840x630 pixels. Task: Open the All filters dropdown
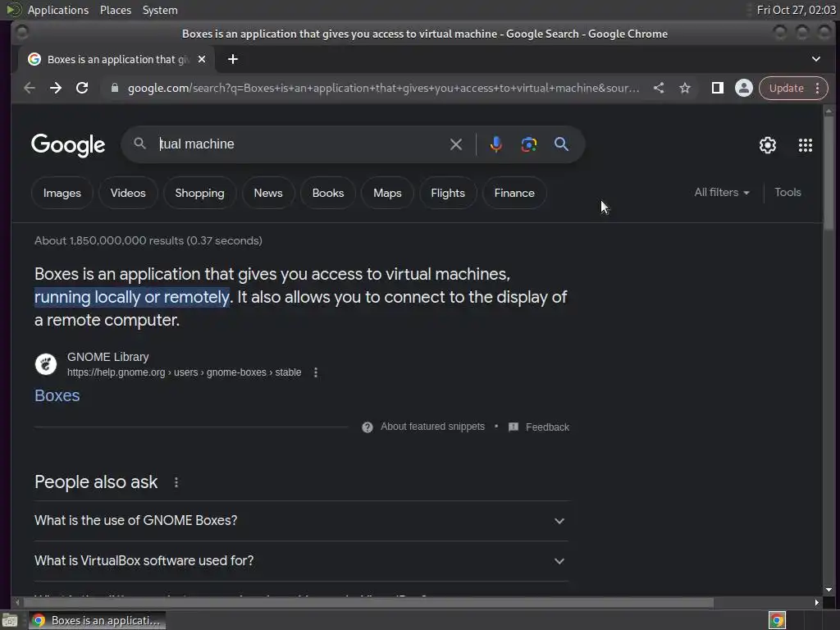point(722,192)
